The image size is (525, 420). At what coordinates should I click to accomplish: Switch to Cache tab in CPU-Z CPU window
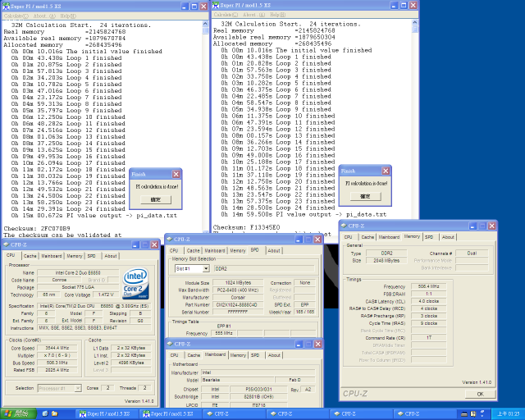point(30,256)
